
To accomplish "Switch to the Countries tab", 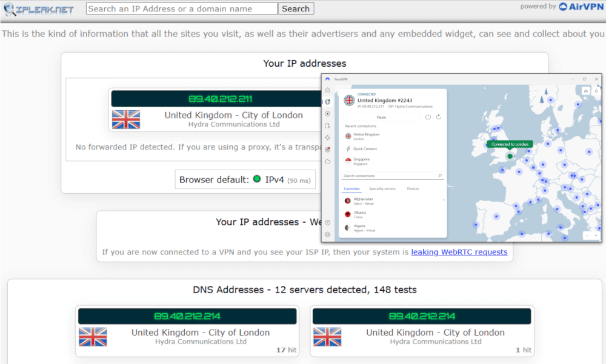I will click(x=351, y=189).
